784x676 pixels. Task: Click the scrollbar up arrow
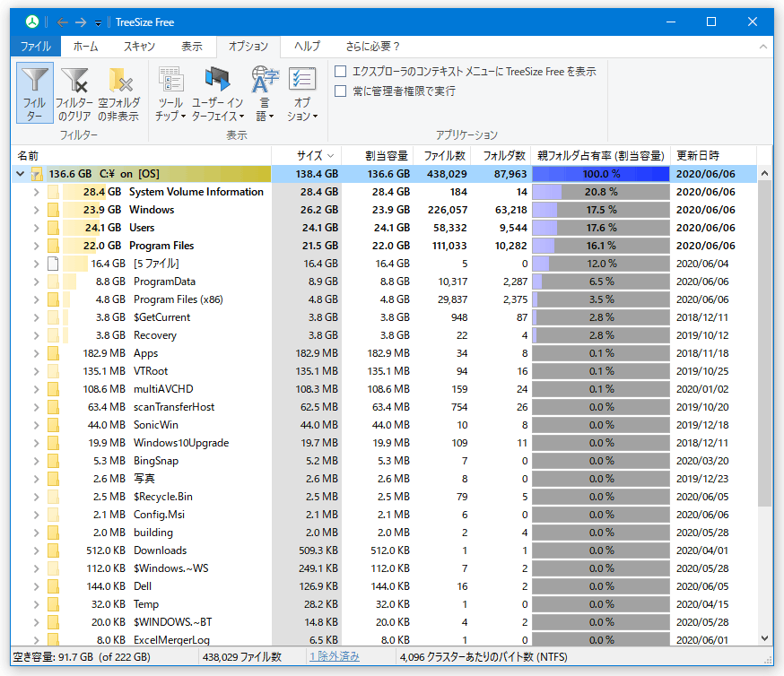pyautogui.click(x=764, y=173)
